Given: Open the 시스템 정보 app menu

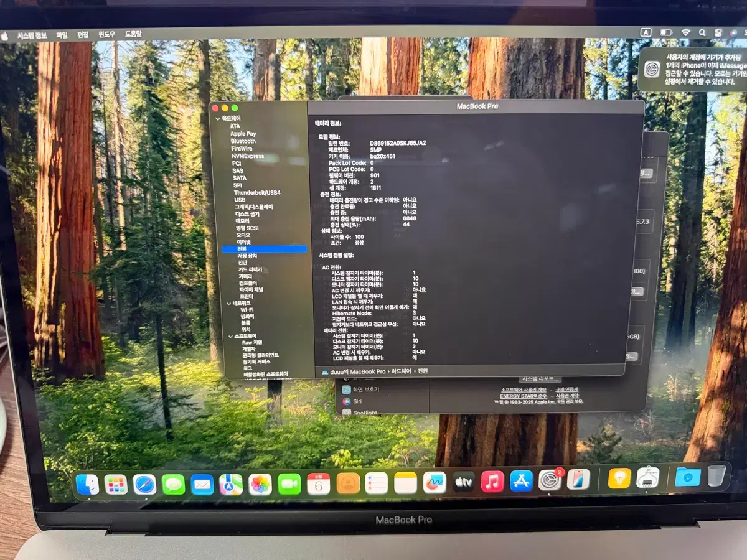Looking at the screenshot, I should [33, 35].
